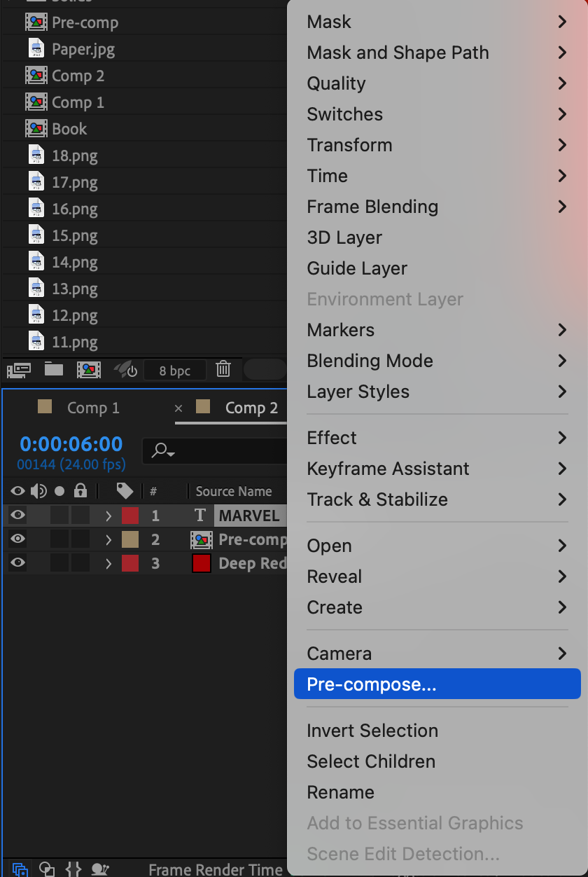Image resolution: width=588 pixels, height=877 pixels.
Task: Click the transfer controls pane icon
Action: point(47,869)
